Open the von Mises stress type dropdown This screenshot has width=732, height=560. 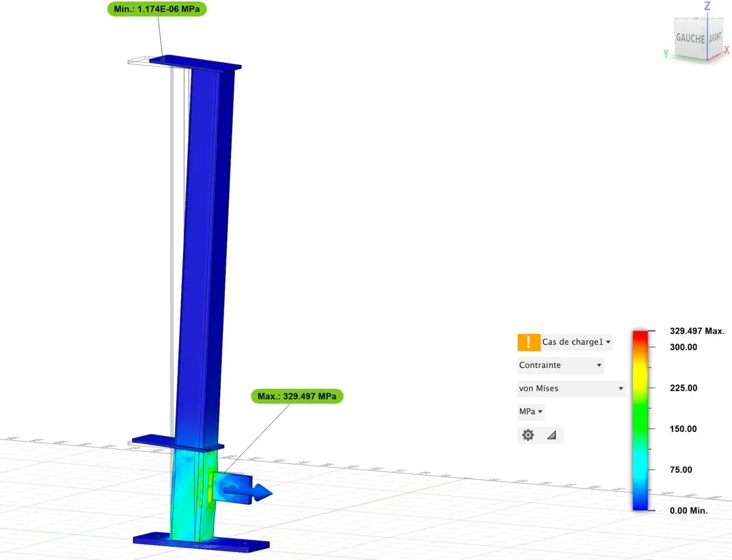pyautogui.click(x=571, y=388)
